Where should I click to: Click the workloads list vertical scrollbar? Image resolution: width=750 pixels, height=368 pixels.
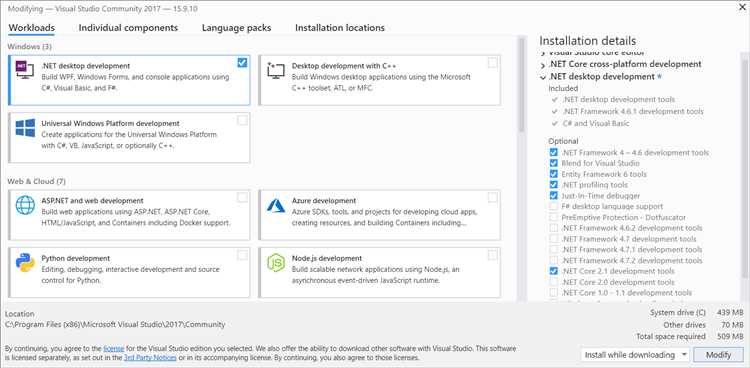tap(521, 85)
